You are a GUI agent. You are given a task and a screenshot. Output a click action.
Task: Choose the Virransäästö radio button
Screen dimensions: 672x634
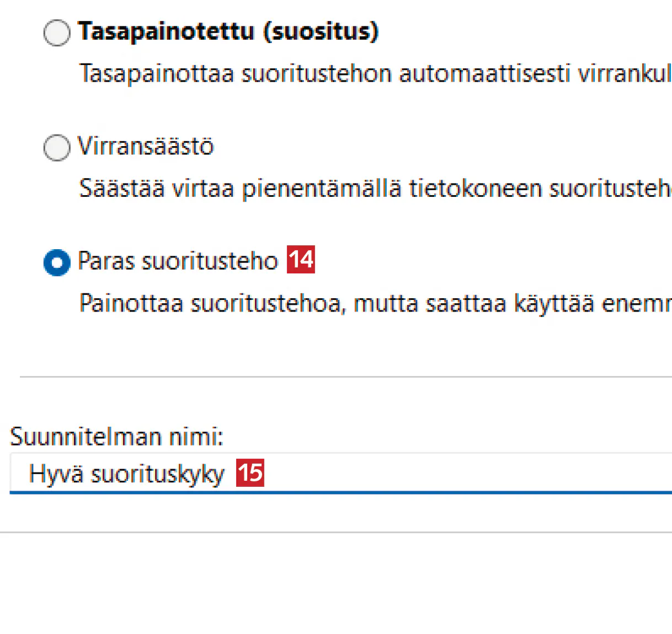(x=57, y=148)
